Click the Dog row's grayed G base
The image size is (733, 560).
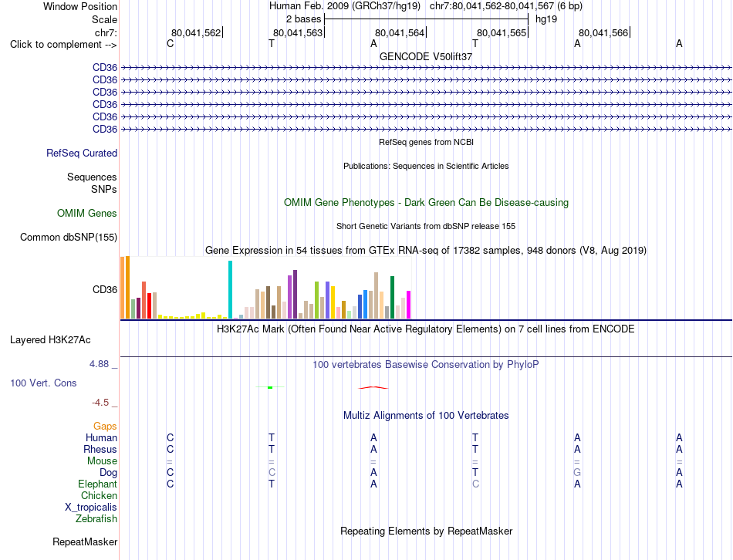(577, 472)
